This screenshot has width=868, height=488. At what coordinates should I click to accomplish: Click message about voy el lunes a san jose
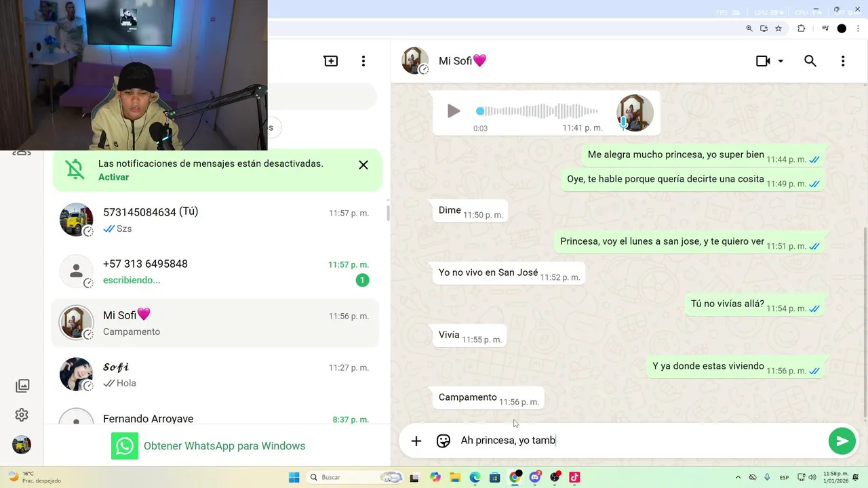(x=690, y=243)
